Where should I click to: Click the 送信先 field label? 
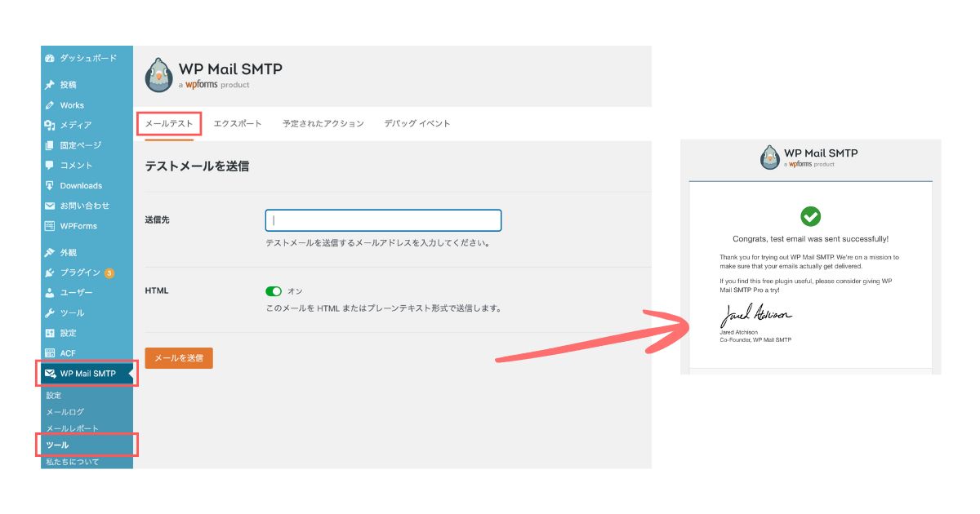point(157,220)
